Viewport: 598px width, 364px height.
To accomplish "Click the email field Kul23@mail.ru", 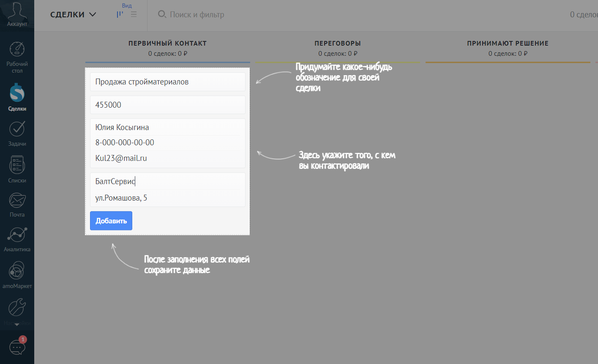I will coord(167,159).
